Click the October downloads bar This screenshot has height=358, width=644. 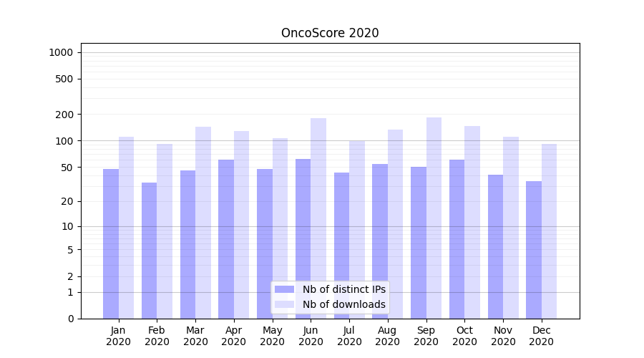click(x=472, y=222)
